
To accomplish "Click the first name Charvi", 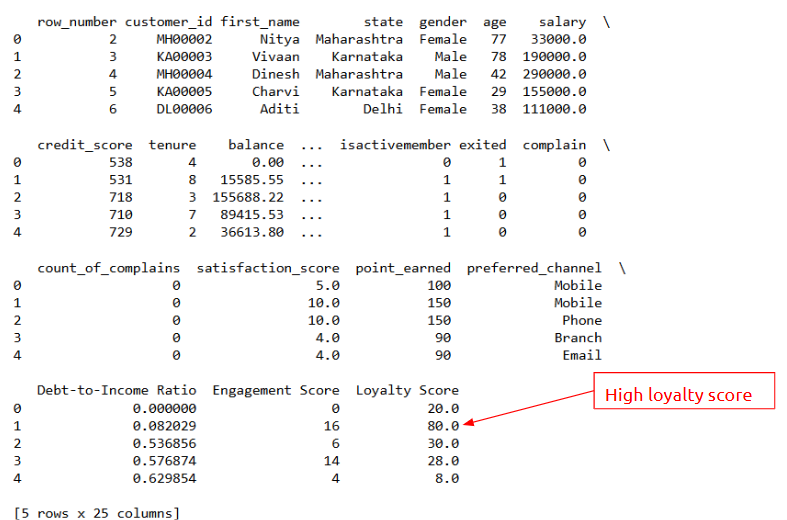I will coord(276,92).
